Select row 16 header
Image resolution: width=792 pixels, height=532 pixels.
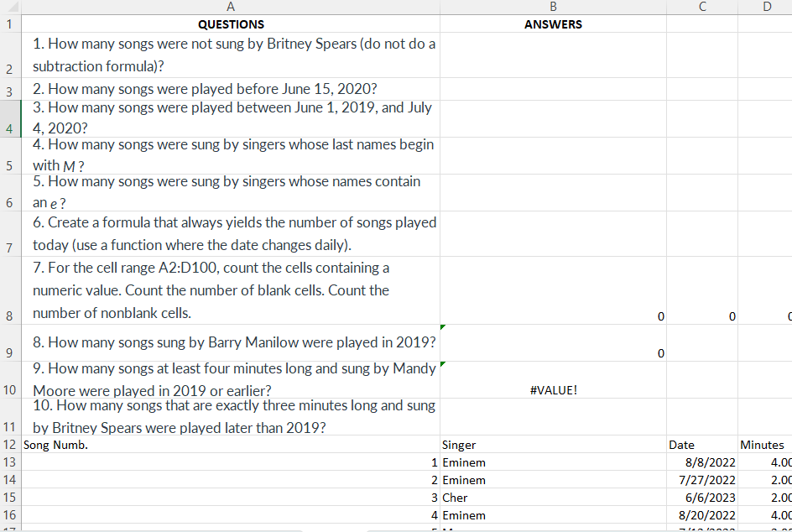[8, 515]
